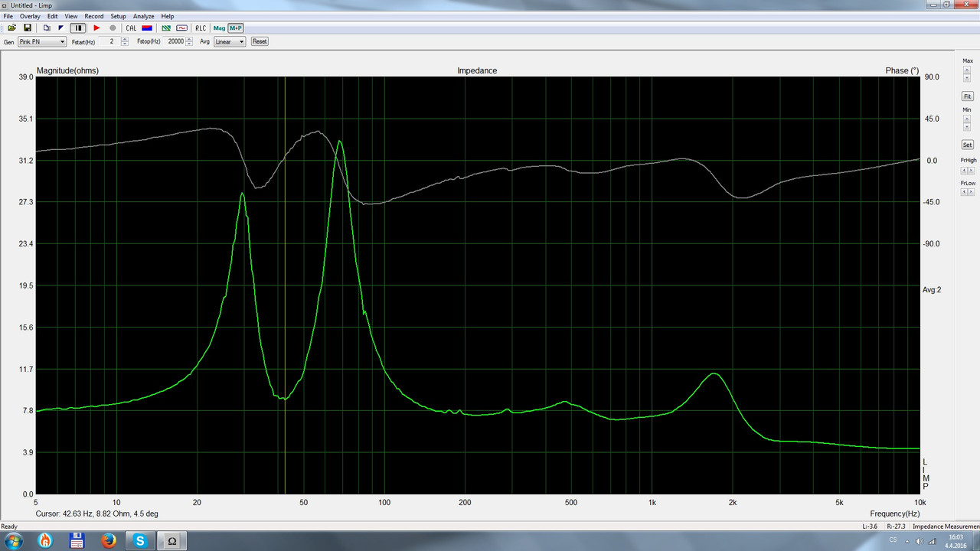Open Firefox from the taskbar
This screenshot has height=551, width=980.
[106, 540]
